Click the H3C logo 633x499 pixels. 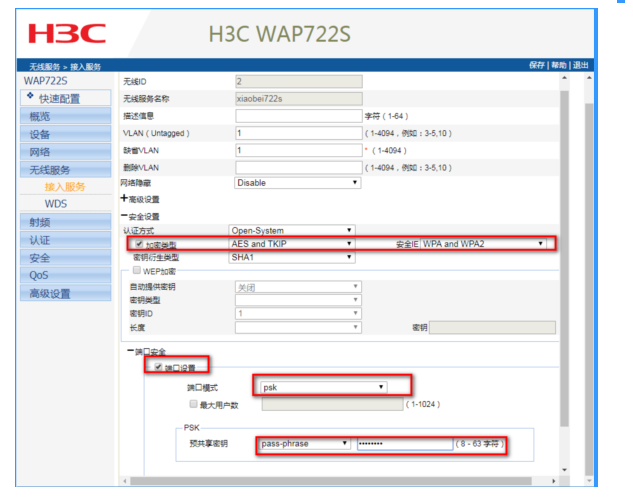67,34
